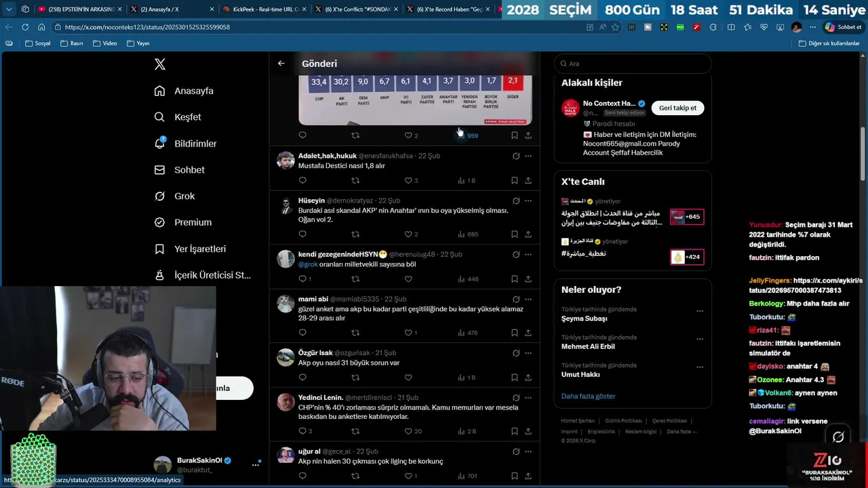Open more options on Yedinci Lenin post

(528, 398)
